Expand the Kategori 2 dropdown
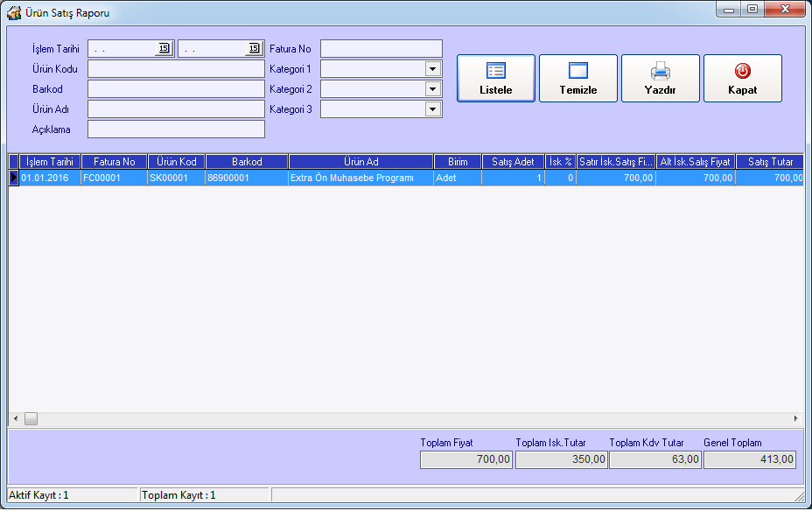The height and width of the screenshot is (525, 812). (432, 88)
